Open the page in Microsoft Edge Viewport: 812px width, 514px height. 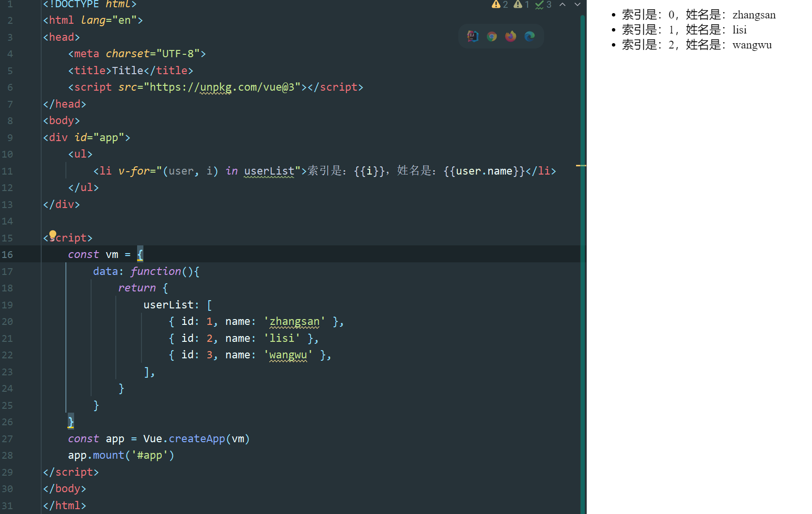click(x=530, y=36)
